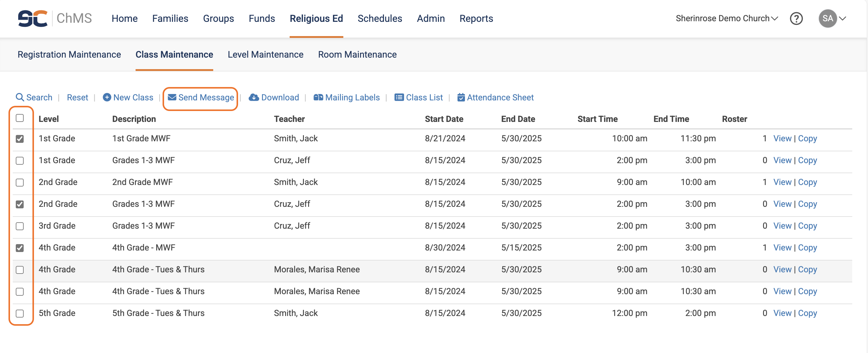Open the help question mark icon

(796, 18)
